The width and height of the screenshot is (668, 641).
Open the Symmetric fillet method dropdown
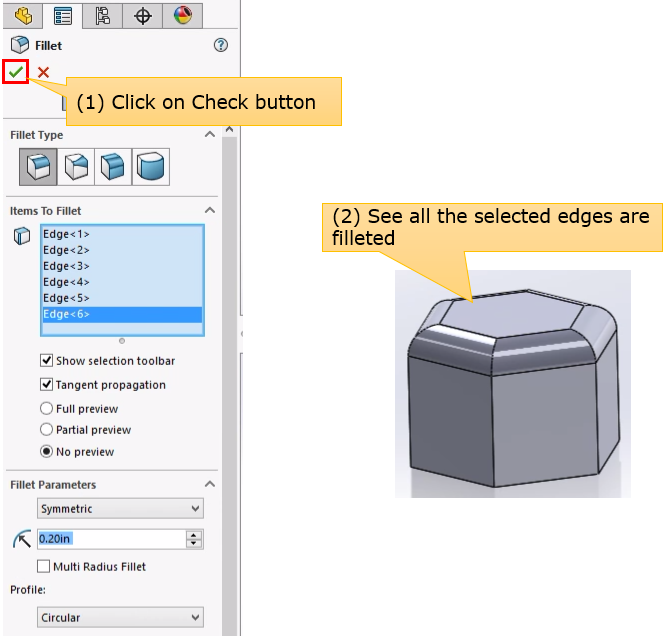click(x=120, y=509)
